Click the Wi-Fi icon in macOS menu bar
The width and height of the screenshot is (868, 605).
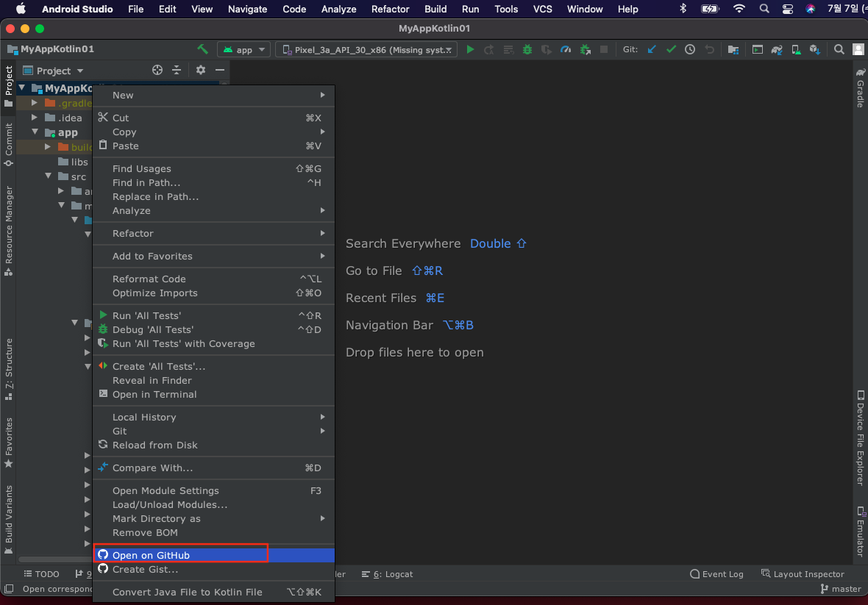point(739,9)
